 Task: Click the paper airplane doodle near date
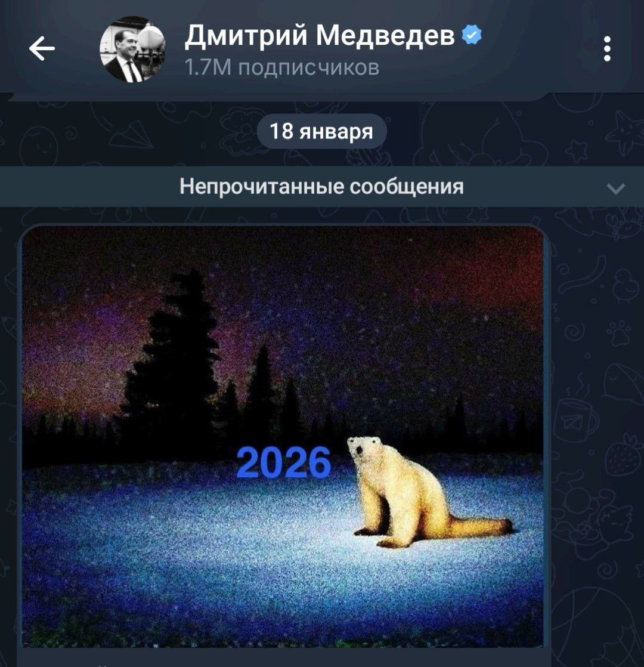131,134
